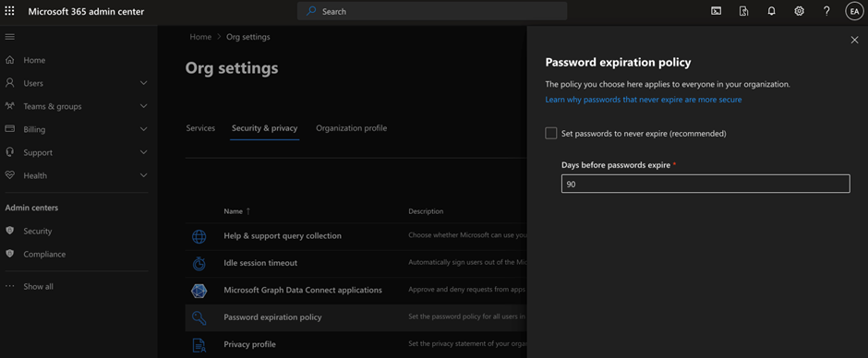The height and width of the screenshot is (358, 868).
Task: Click Show all in navigation
Action: click(38, 287)
